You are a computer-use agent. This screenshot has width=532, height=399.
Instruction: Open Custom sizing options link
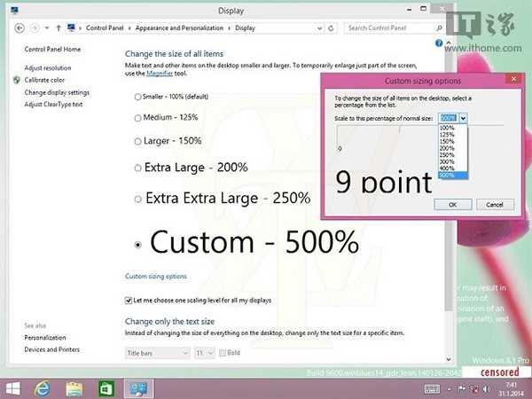156,276
